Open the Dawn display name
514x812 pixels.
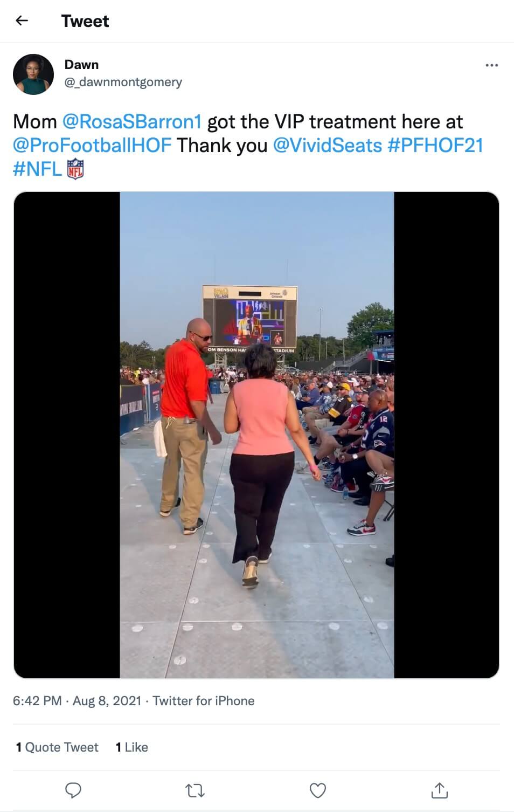[81, 65]
